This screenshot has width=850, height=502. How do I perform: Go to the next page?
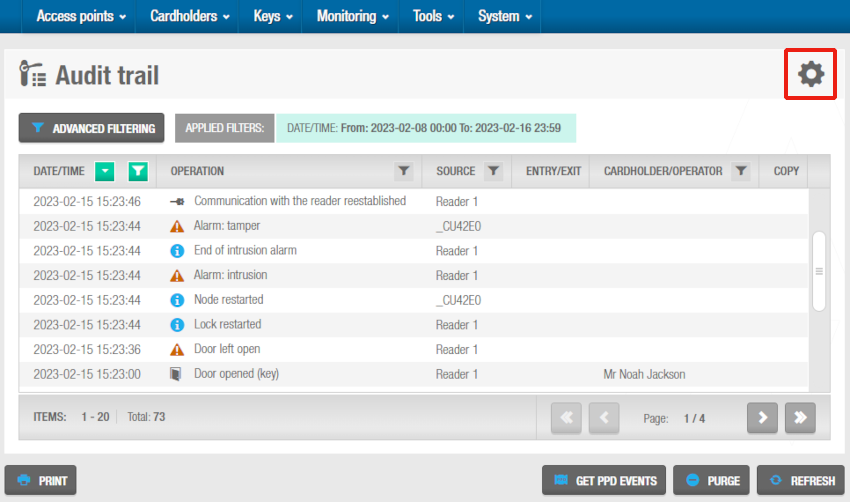tap(762, 417)
